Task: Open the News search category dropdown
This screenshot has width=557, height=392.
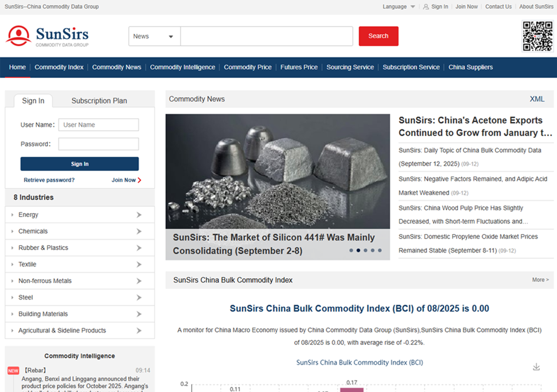Action: tap(154, 36)
